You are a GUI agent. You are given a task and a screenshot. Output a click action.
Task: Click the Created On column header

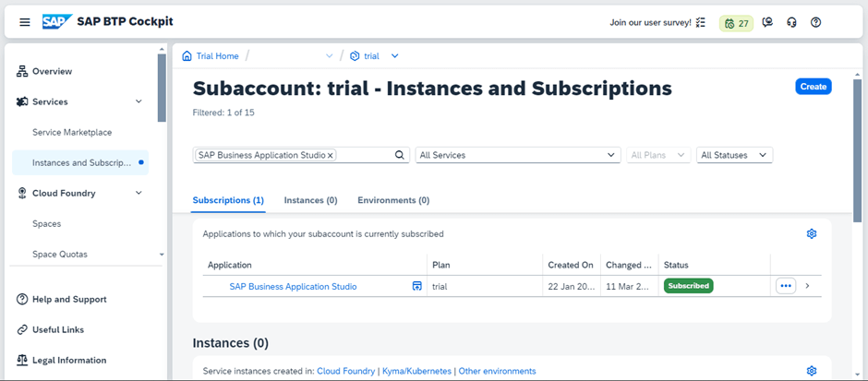pyautogui.click(x=571, y=265)
